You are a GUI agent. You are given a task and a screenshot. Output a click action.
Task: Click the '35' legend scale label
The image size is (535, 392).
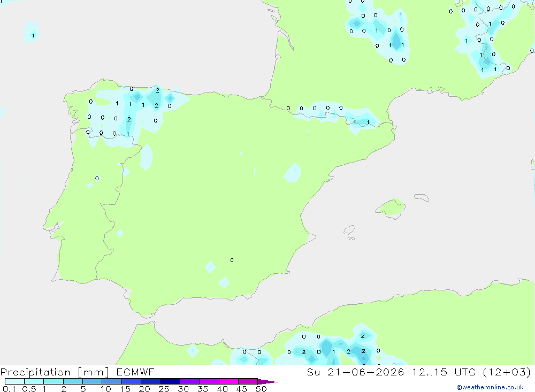click(203, 389)
